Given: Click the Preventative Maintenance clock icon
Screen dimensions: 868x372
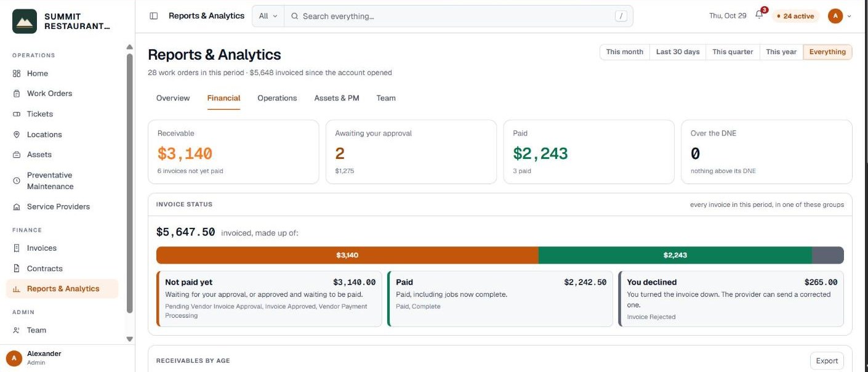Looking at the screenshot, I should (x=17, y=180).
